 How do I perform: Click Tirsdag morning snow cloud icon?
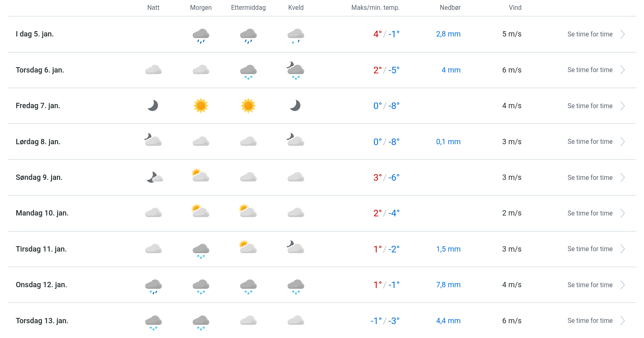(201, 250)
